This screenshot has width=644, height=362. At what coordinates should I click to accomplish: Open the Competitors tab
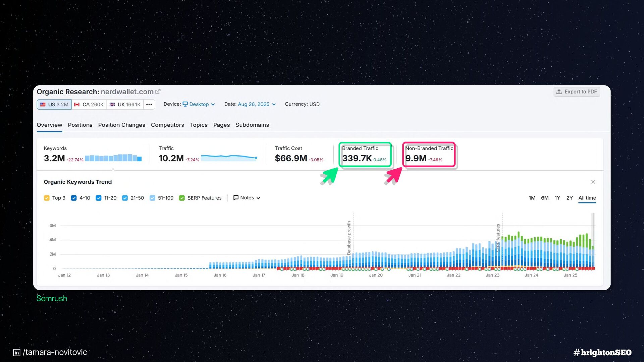(167, 125)
